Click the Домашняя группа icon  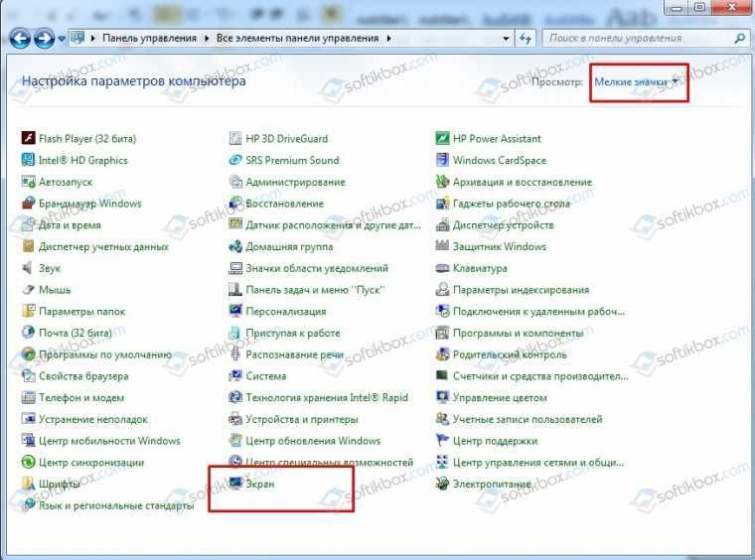coord(235,246)
